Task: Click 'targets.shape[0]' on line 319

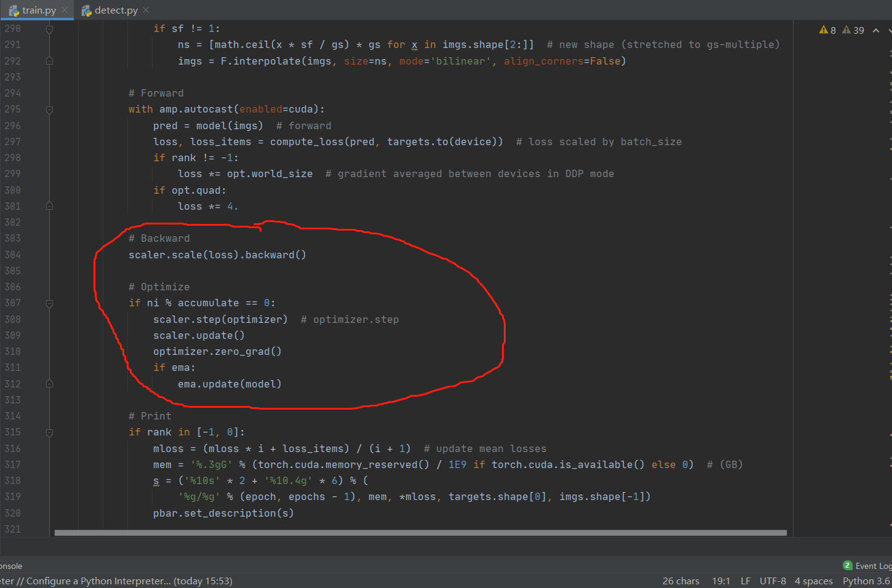Action: click(497, 496)
